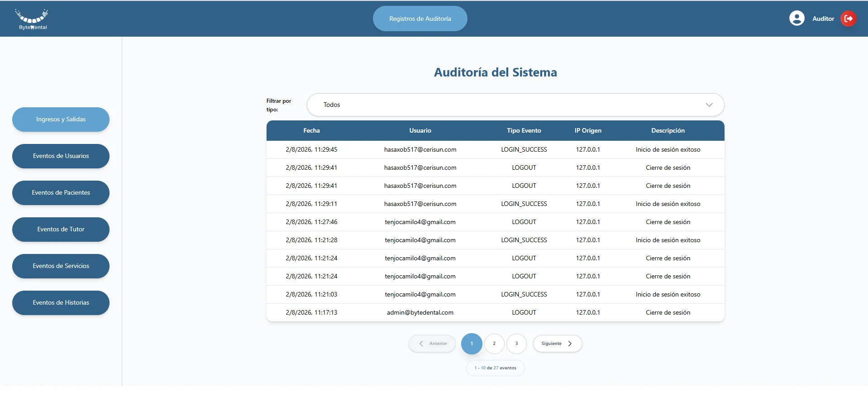Click the IP Origen column header
The image size is (868, 397).
coord(588,130)
